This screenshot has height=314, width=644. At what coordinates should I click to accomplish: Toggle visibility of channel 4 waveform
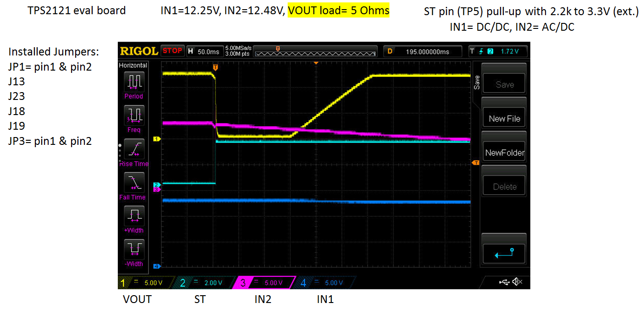[303, 282]
